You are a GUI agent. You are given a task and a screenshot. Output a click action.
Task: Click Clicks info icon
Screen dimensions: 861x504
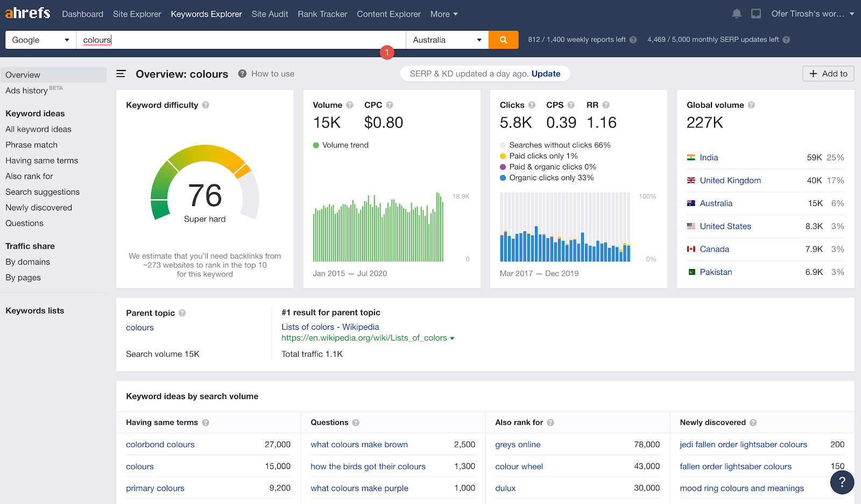click(x=532, y=105)
